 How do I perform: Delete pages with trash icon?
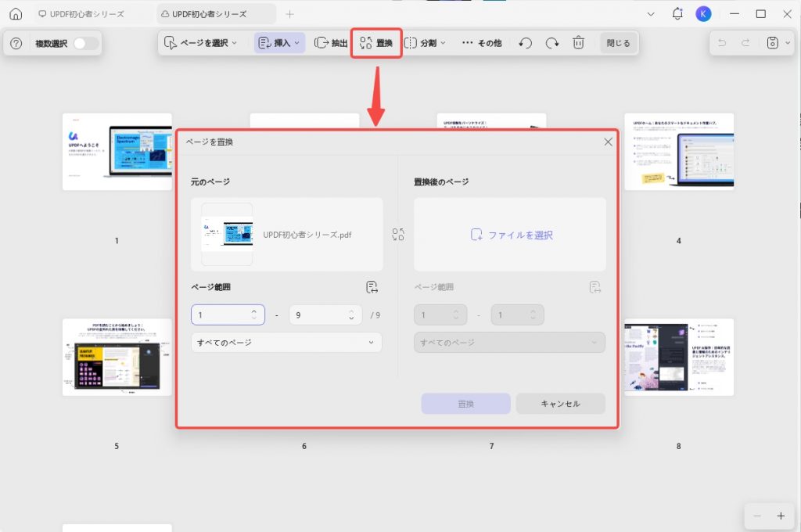point(578,43)
